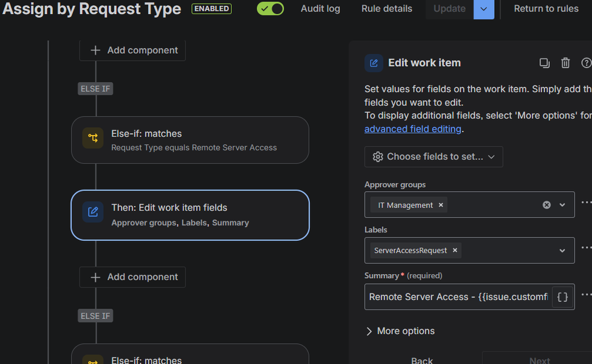The width and height of the screenshot is (592, 364).
Task: Click the Else-if branch condition icon
Action: pos(93,138)
